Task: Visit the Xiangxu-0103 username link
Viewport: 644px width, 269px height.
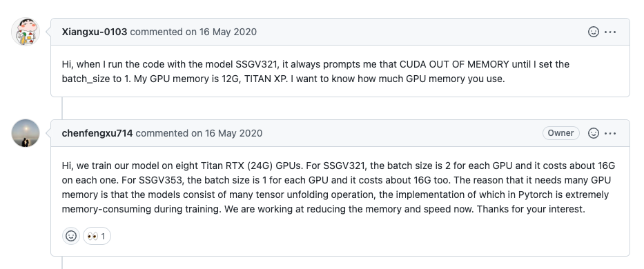Action: coord(95,32)
